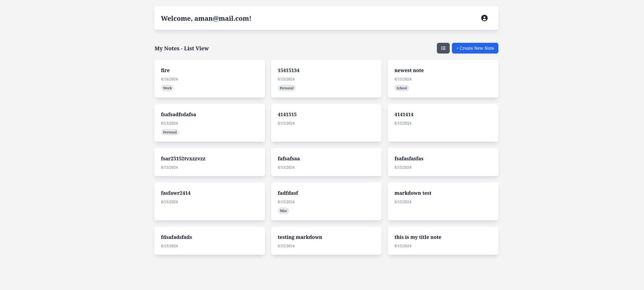Open the markdown test note
The height and width of the screenshot is (290, 644).
point(443,202)
